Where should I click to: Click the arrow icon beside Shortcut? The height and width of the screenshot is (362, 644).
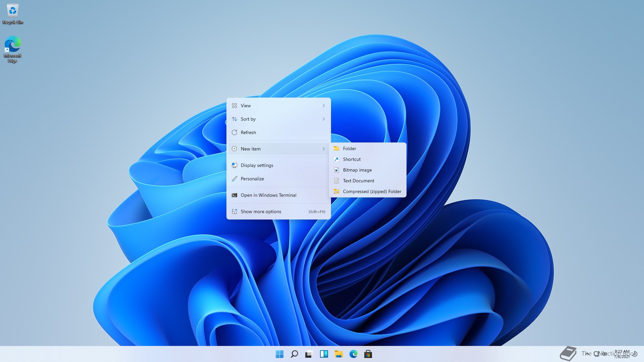coord(336,159)
